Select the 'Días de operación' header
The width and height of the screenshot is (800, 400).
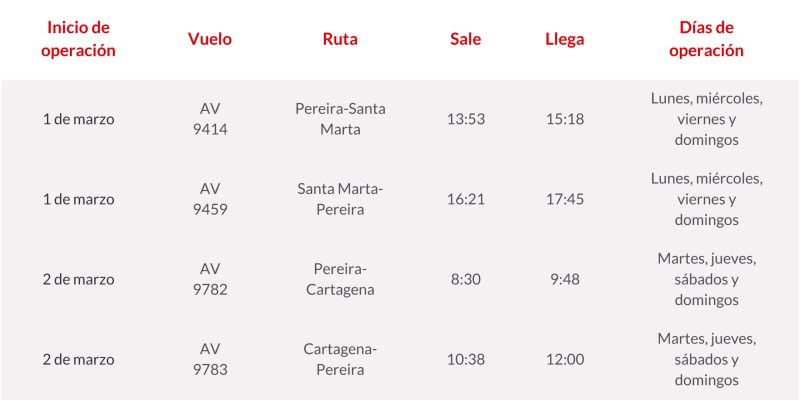(x=706, y=38)
